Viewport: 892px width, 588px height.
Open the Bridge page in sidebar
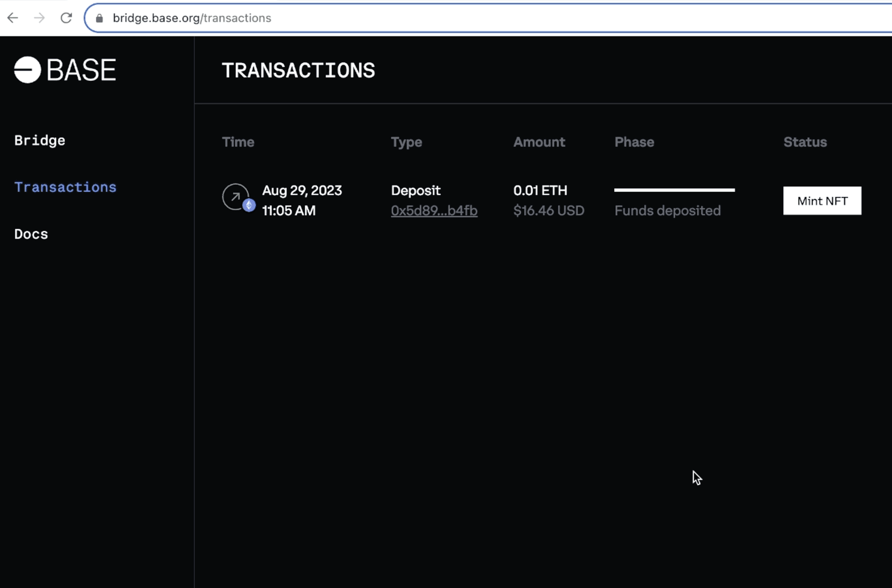pyautogui.click(x=40, y=140)
